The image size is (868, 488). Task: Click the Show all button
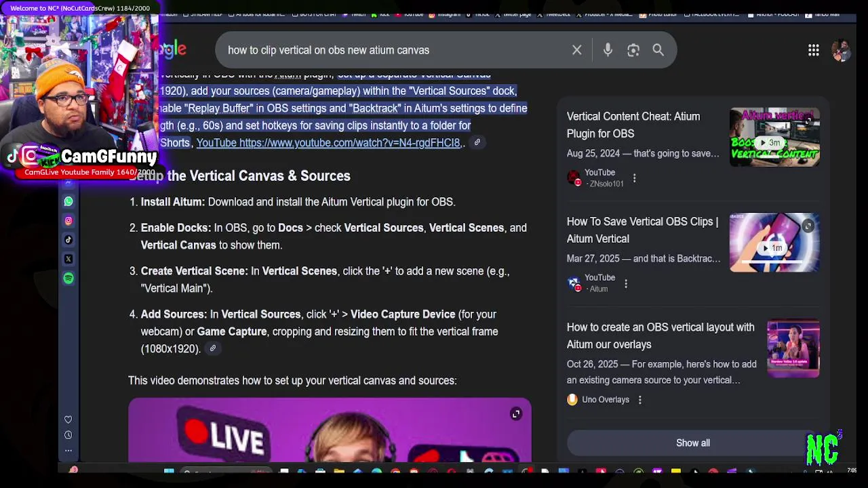pos(693,443)
